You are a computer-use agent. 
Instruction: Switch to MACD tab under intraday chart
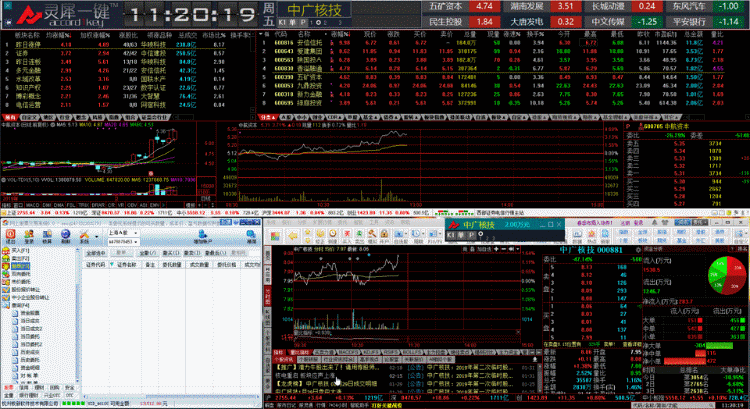click(x=348, y=352)
